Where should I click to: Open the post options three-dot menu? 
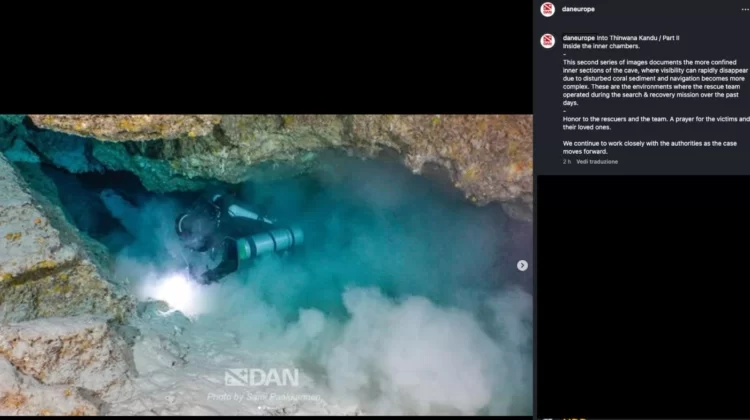pyautogui.click(x=745, y=9)
